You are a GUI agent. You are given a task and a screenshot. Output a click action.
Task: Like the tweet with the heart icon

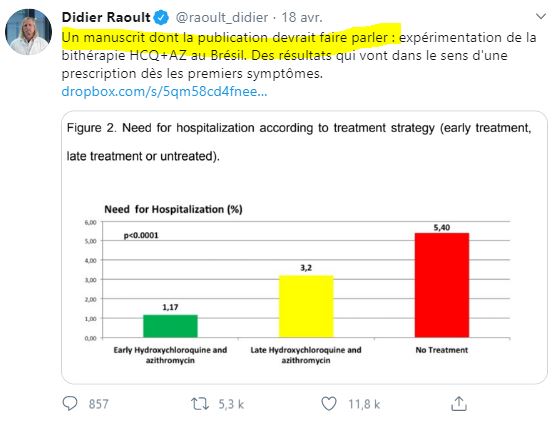click(329, 404)
